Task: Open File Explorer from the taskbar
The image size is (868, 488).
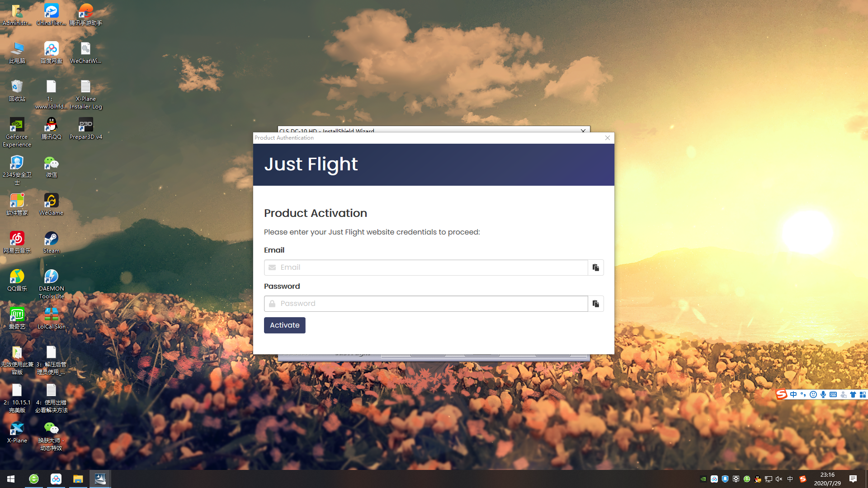Action: coord(78,479)
